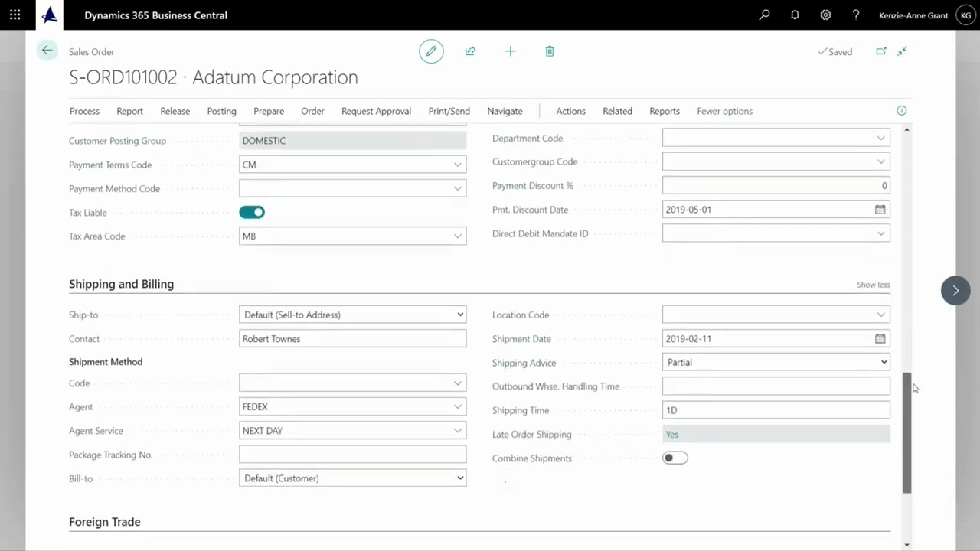Open the settings gear icon
The height and width of the screenshot is (551, 980).
pos(825,15)
